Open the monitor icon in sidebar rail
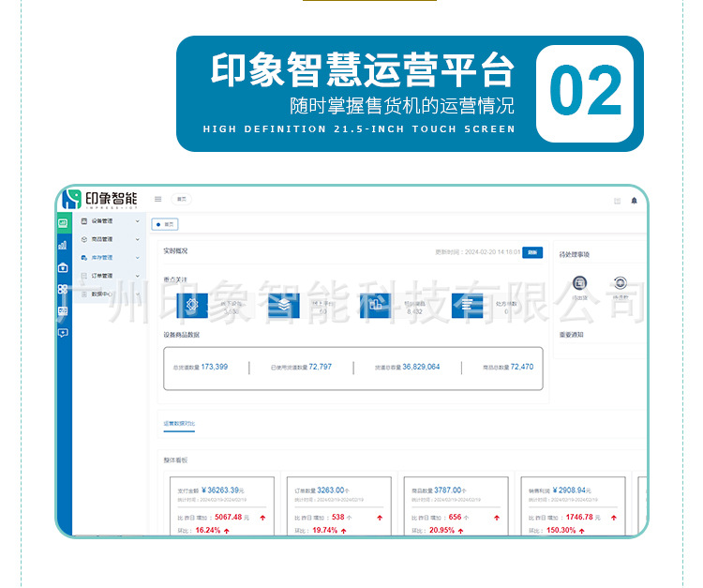This screenshot has height=588, width=703. 63,310
